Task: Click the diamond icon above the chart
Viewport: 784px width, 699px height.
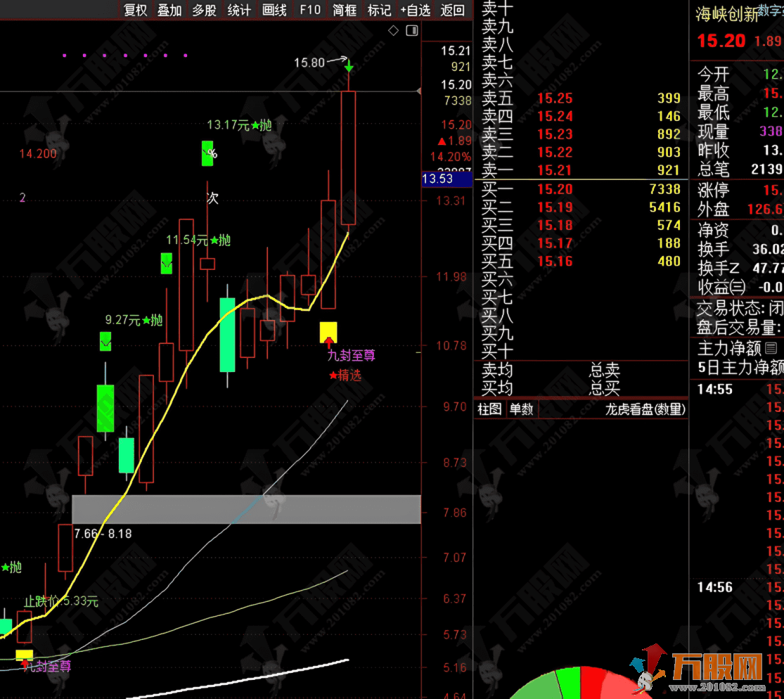Action: tap(393, 30)
